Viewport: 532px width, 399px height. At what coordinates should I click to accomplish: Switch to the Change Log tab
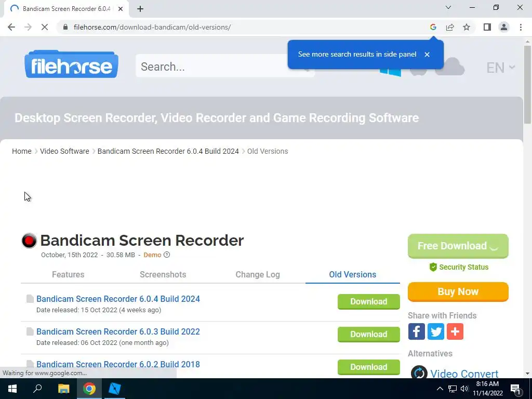point(258,274)
